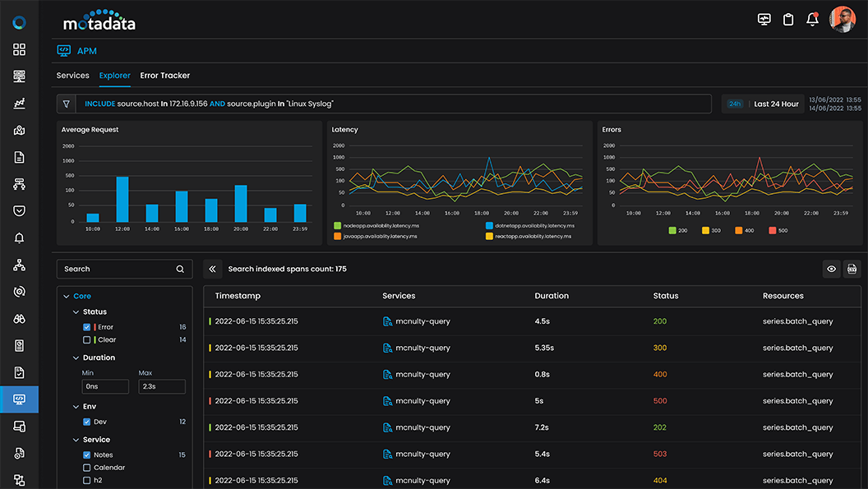Export the spans table using the CSV icon
The image size is (868, 489).
(852, 269)
